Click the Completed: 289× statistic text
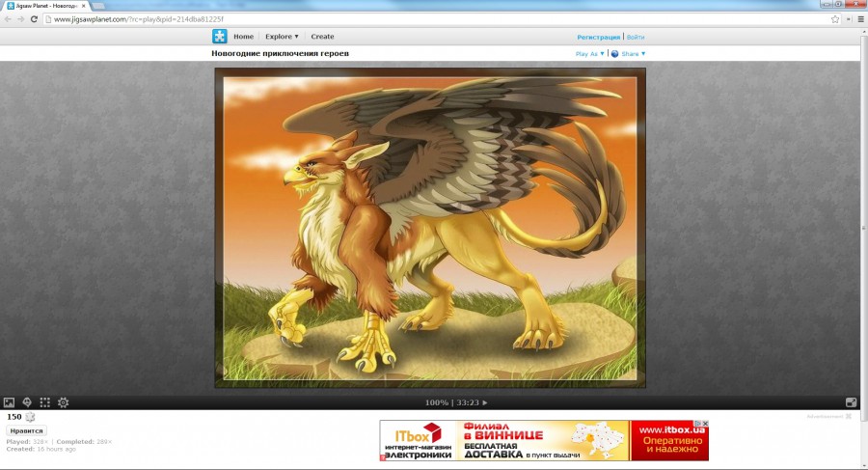Image resolution: width=868 pixels, height=470 pixels. pyautogui.click(x=84, y=442)
